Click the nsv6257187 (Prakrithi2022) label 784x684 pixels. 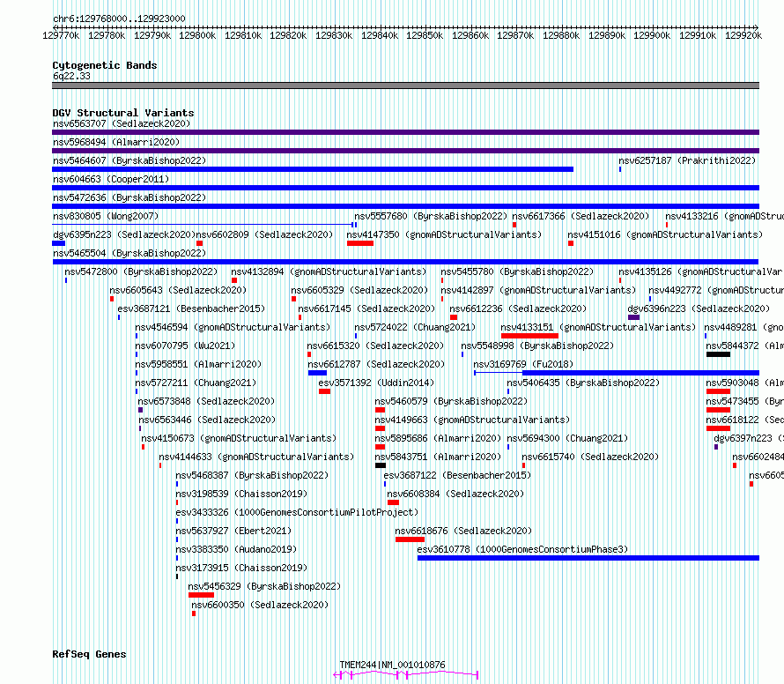tap(687, 160)
